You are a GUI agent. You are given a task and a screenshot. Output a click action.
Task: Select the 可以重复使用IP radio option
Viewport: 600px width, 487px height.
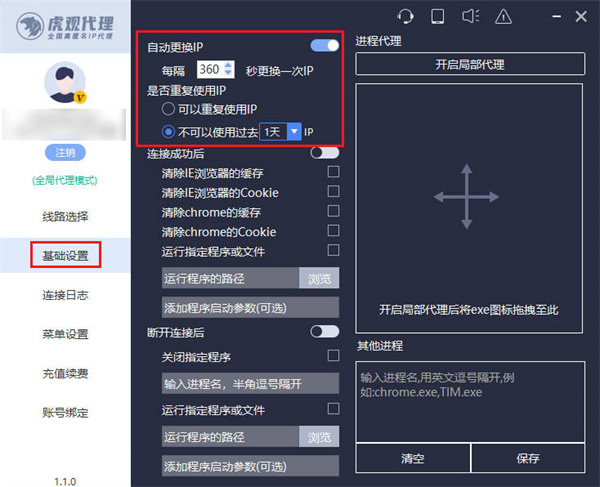pos(168,109)
